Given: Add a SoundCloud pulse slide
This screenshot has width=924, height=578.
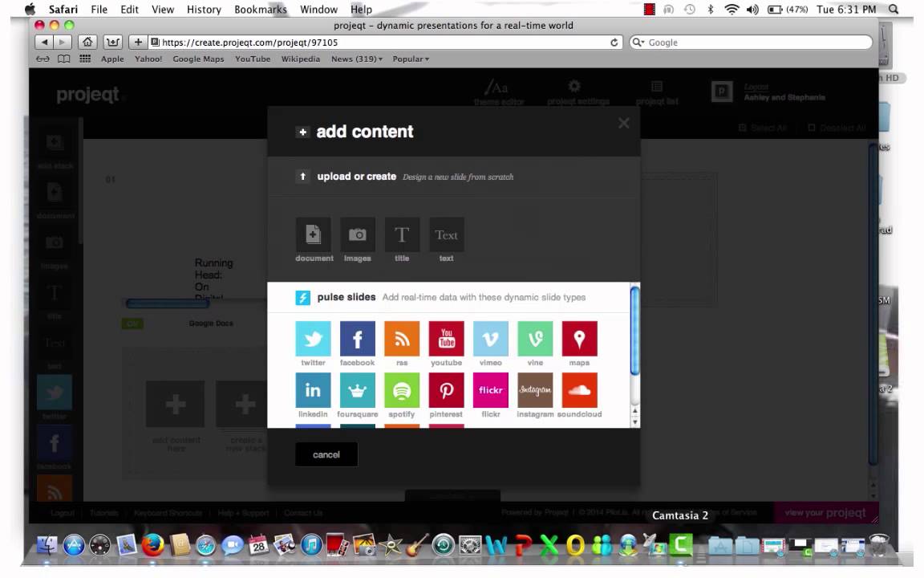Looking at the screenshot, I should pyautogui.click(x=579, y=390).
